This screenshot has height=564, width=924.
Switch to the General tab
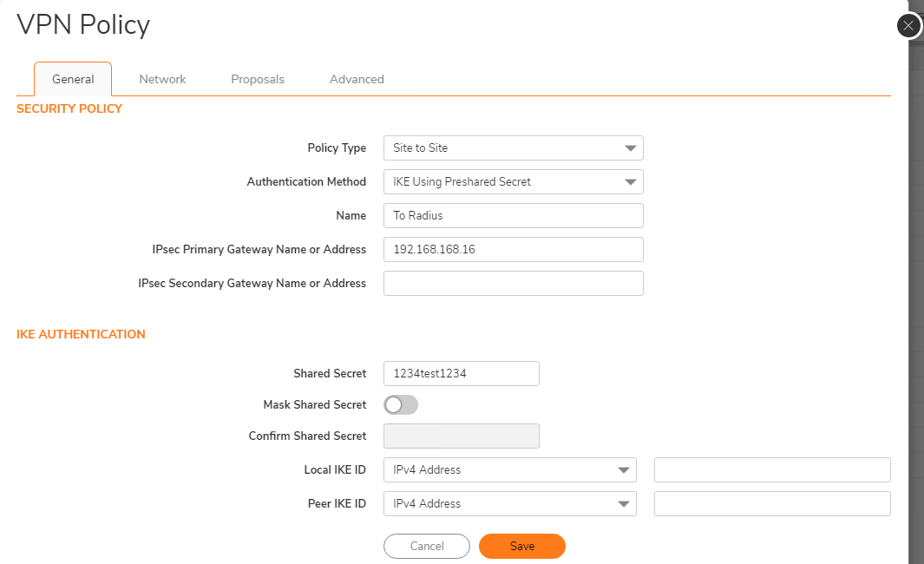(73, 79)
